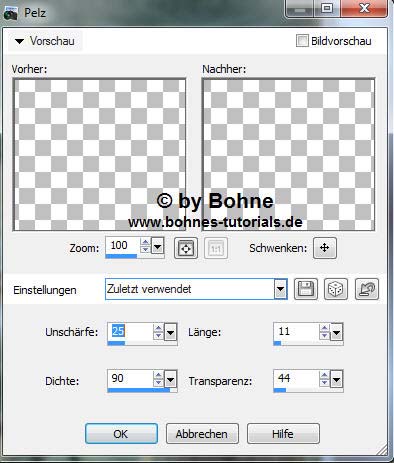The image size is (394, 463).
Task: Click into the Unschärfe value field
Action: 130,332
